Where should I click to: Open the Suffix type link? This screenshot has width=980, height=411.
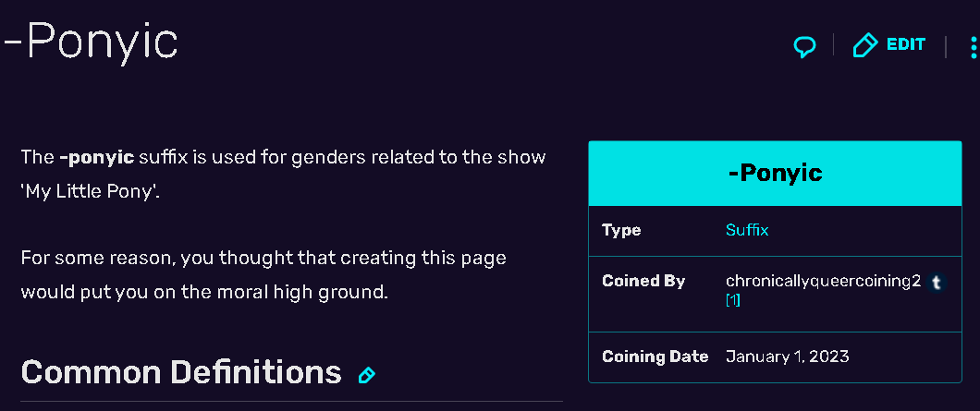pyautogui.click(x=747, y=230)
